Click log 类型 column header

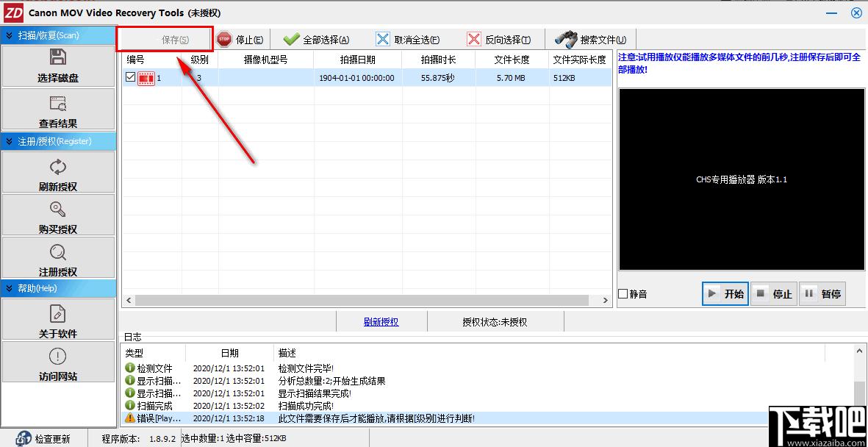click(x=154, y=353)
